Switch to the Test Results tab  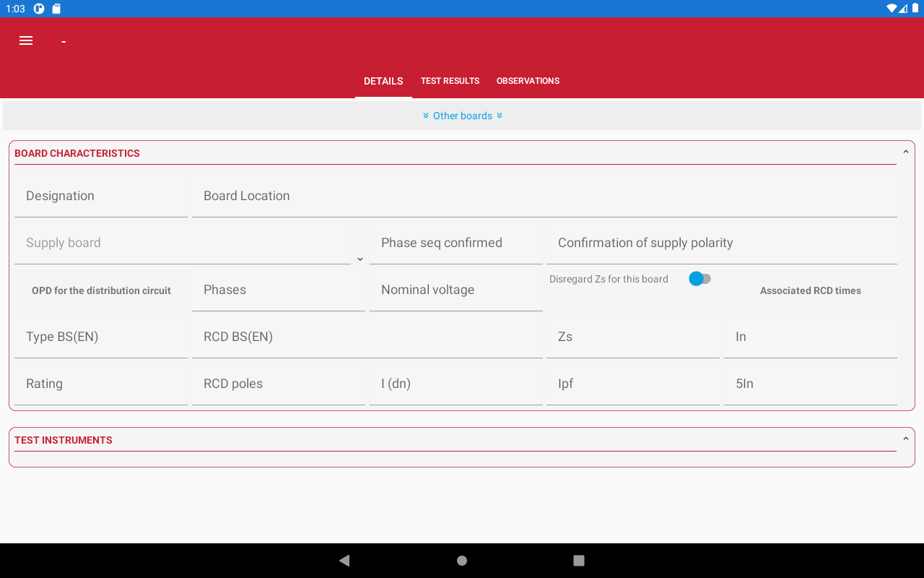pyautogui.click(x=450, y=81)
